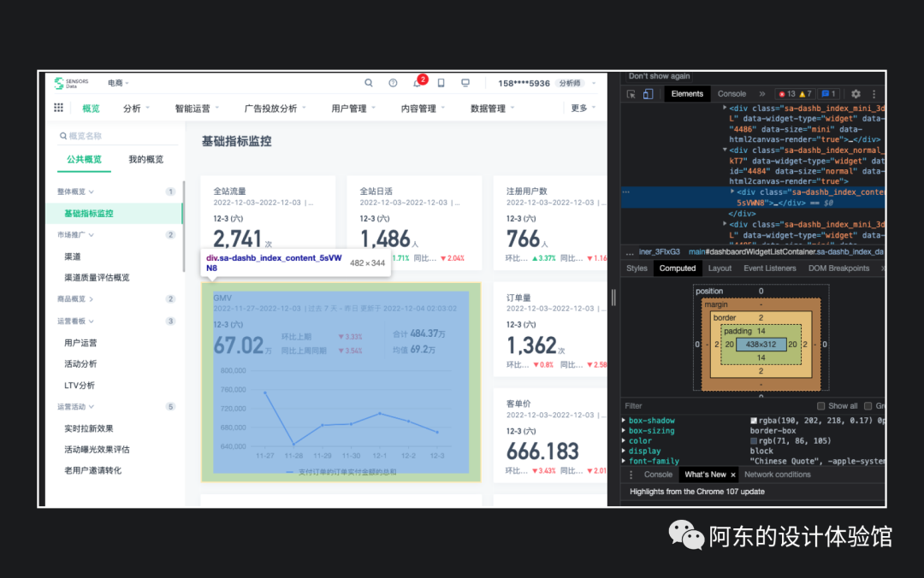This screenshot has width=924, height=578.
Task: Select the 概览 navigation tab
Action: click(91, 109)
